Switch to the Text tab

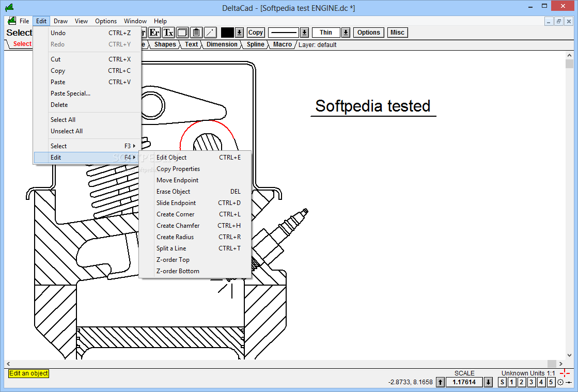191,44
